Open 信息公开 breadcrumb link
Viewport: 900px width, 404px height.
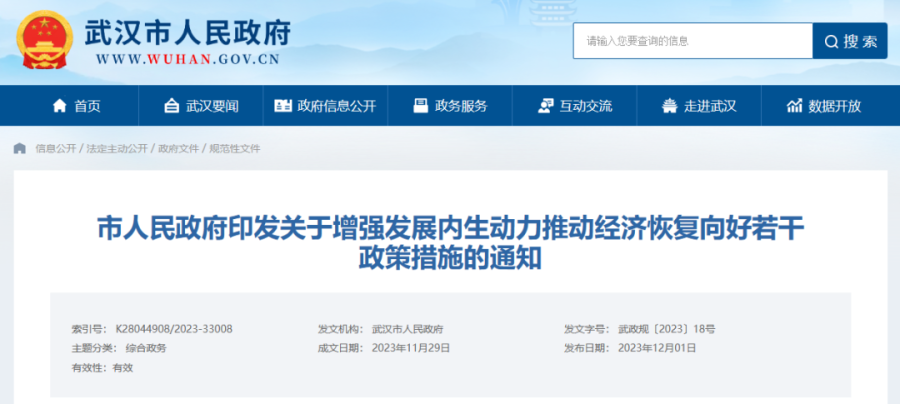[x=56, y=149]
